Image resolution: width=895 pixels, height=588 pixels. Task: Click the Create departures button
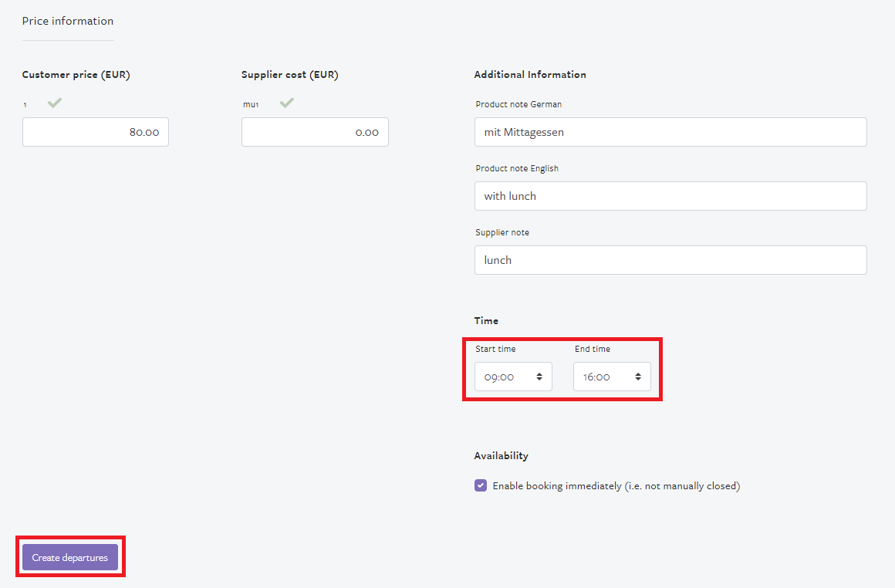coord(70,557)
